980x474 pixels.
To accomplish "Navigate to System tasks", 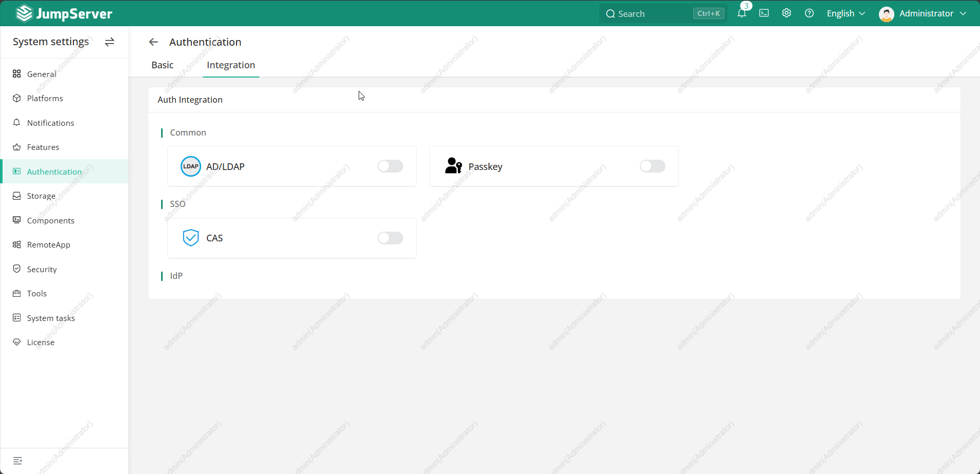I will (51, 318).
